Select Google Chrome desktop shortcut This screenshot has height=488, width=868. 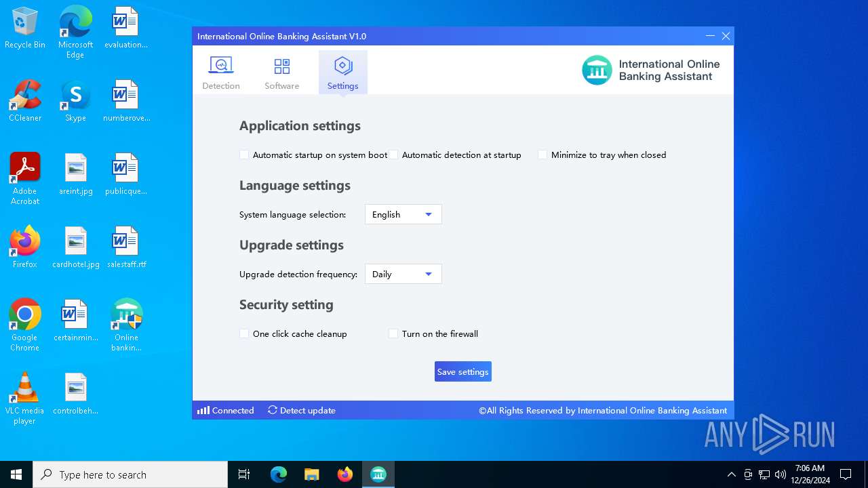click(x=25, y=325)
